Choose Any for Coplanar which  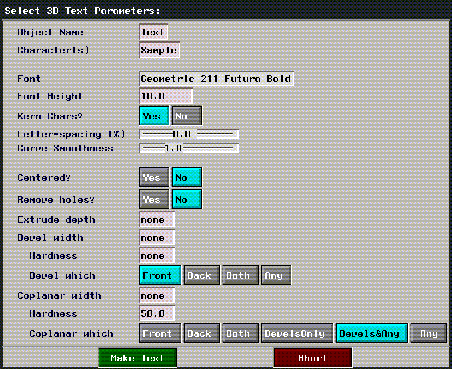coord(428,333)
